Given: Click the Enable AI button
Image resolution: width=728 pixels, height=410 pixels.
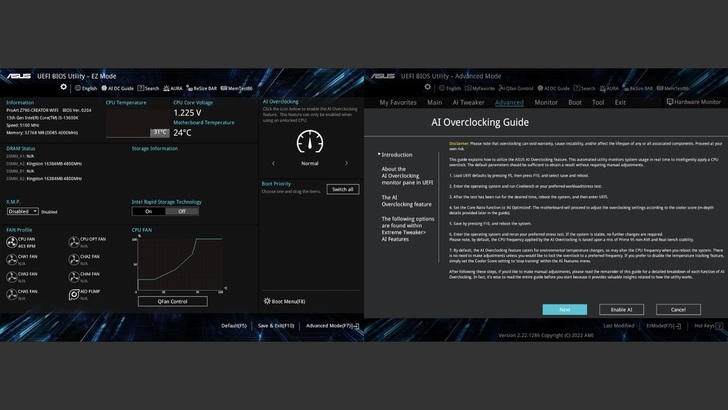Looking at the screenshot, I should [x=621, y=309].
